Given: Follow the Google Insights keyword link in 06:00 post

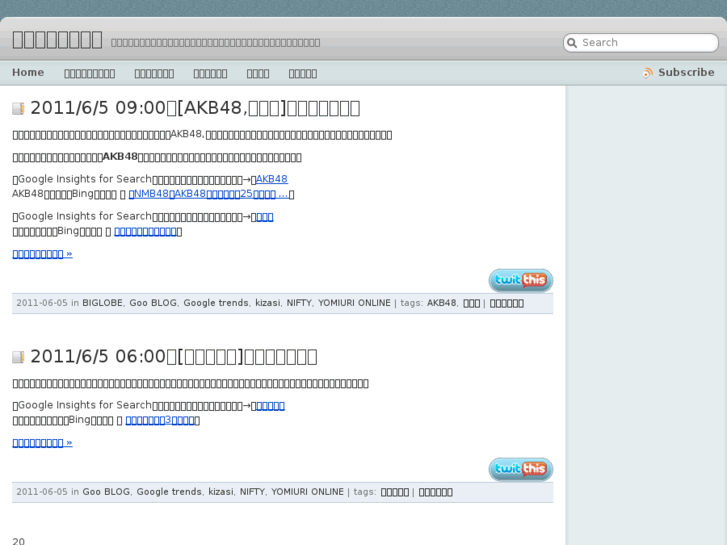Looking at the screenshot, I should (x=270, y=406).
